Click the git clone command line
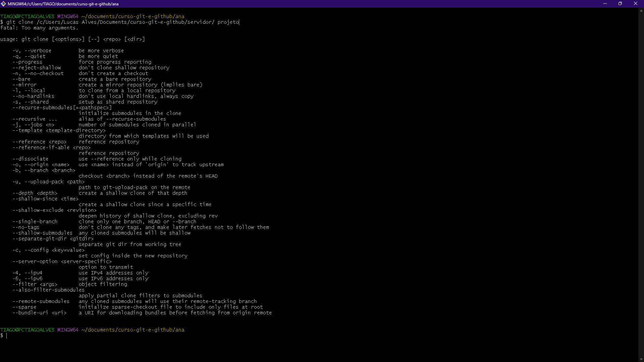The width and height of the screenshot is (644, 362). (x=119, y=22)
